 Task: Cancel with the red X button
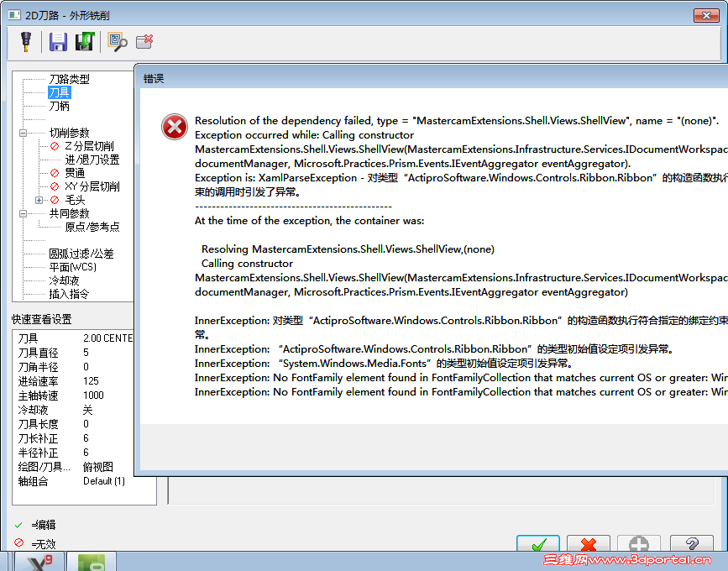point(589,543)
